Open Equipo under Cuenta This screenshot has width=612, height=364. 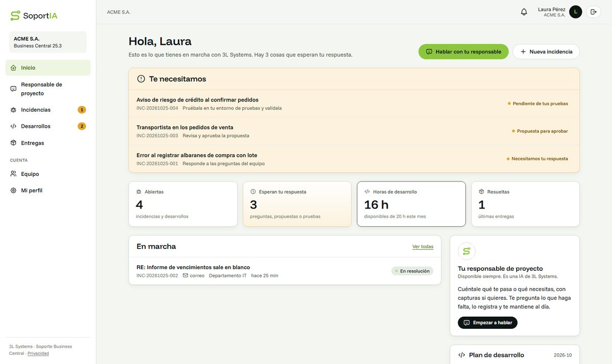tap(48, 174)
